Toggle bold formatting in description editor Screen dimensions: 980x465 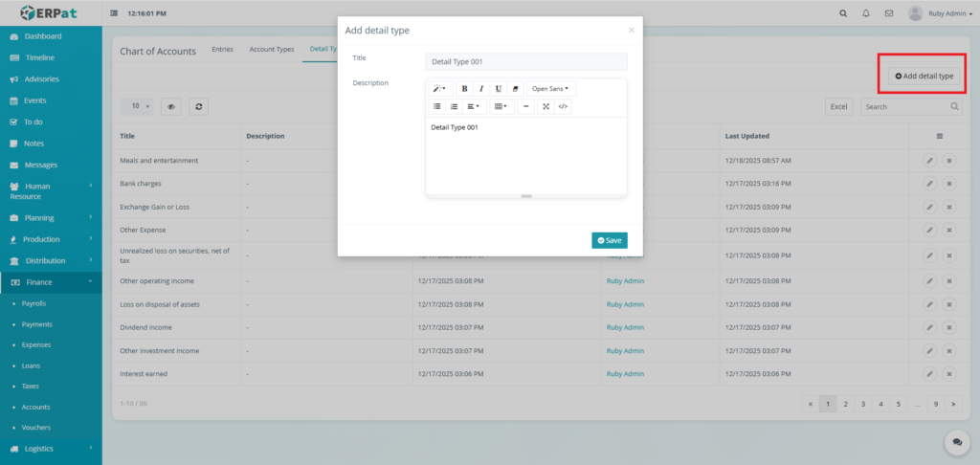[x=464, y=88]
